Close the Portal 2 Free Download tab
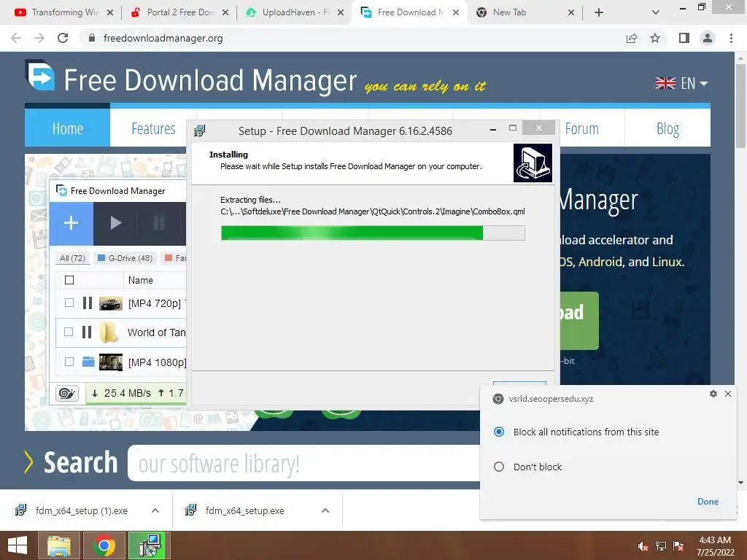747x560 pixels. click(225, 12)
